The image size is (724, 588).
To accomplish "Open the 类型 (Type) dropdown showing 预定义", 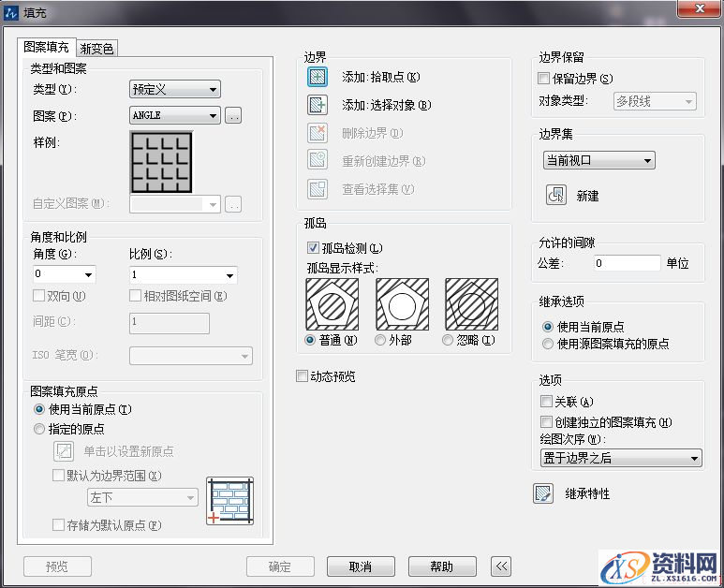I will [x=175, y=89].
